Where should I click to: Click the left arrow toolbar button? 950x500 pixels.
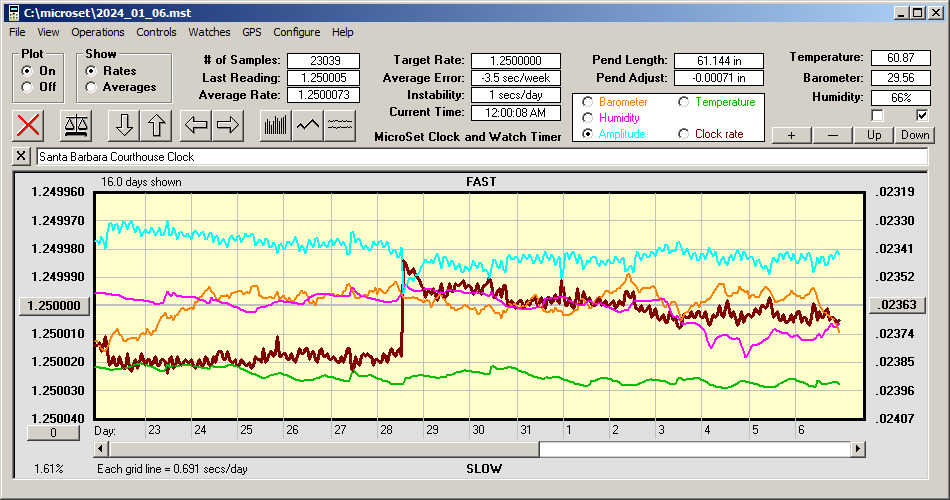[196, 125]
